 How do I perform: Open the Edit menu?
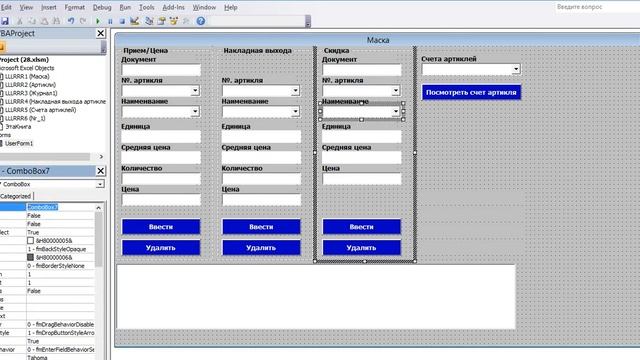6,7
